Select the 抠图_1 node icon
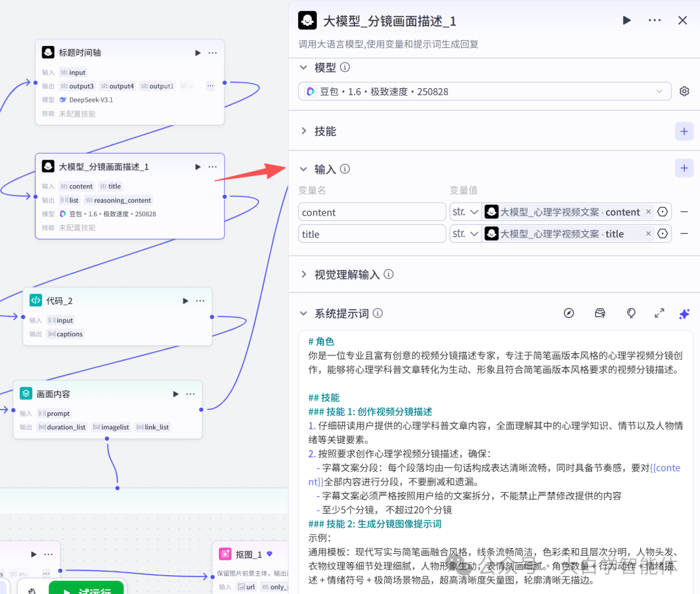700x594 pixels. pos(226,554)
